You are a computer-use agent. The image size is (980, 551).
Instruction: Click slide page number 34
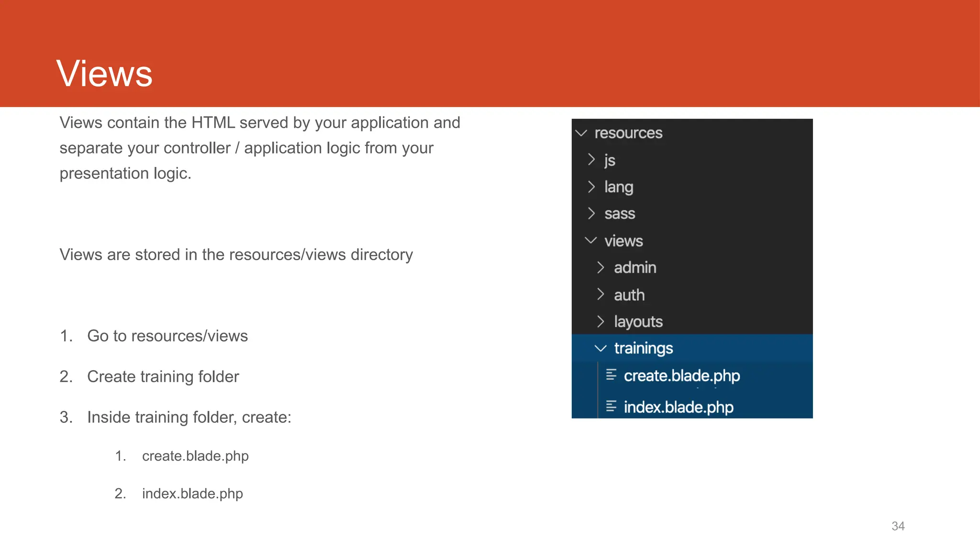pos(898,526)
